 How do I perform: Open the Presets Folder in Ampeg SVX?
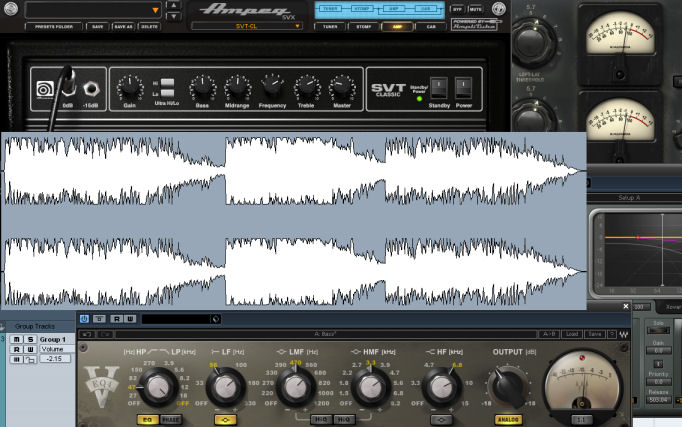coord(53,27)
